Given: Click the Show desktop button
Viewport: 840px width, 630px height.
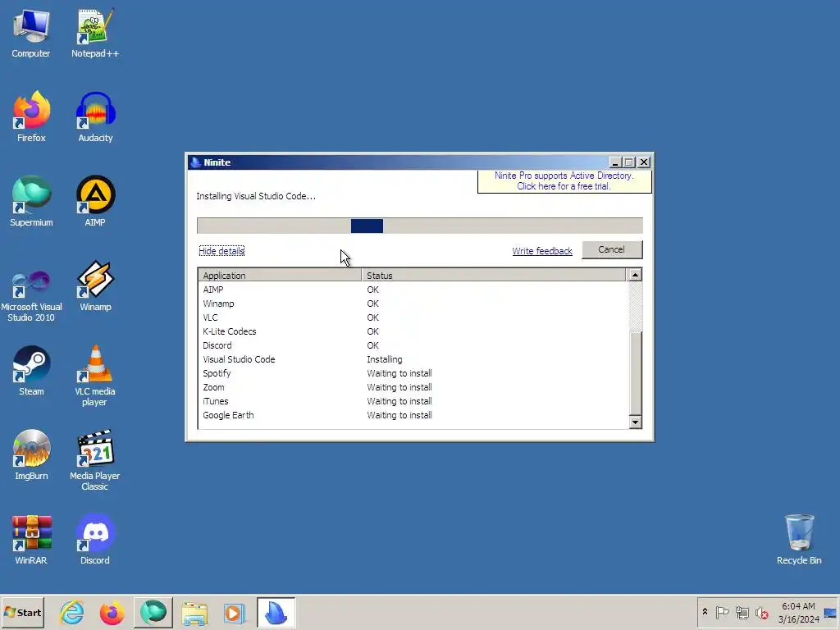Looking at the screenshot, I should (831, 612).
